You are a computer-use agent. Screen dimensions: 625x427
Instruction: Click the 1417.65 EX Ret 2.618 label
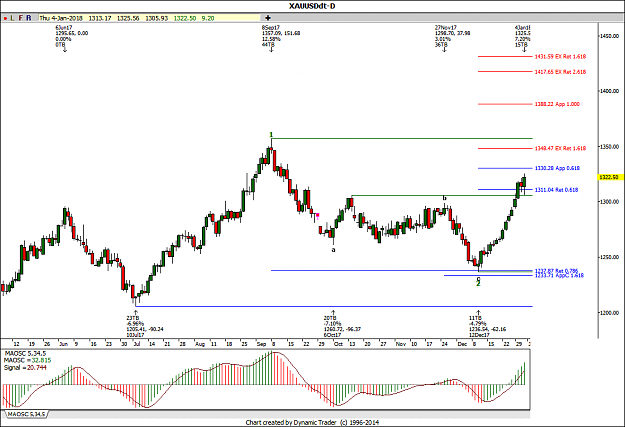[560, 72]
